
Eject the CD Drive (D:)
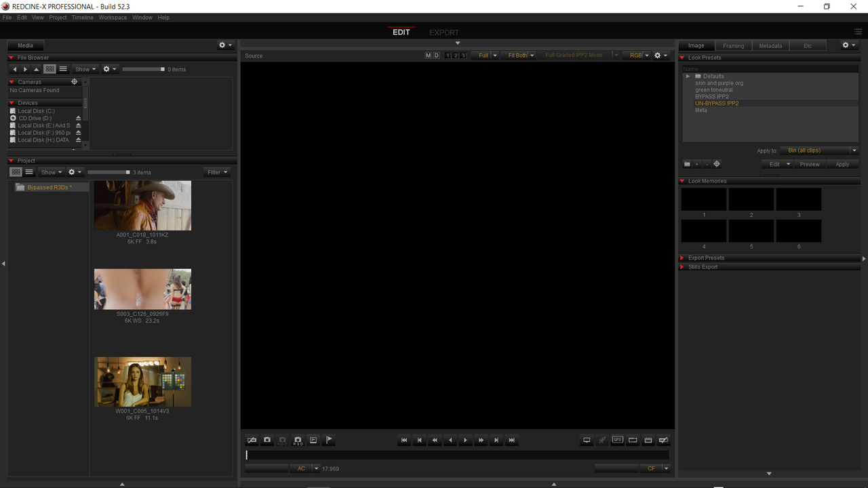(78, 118)
